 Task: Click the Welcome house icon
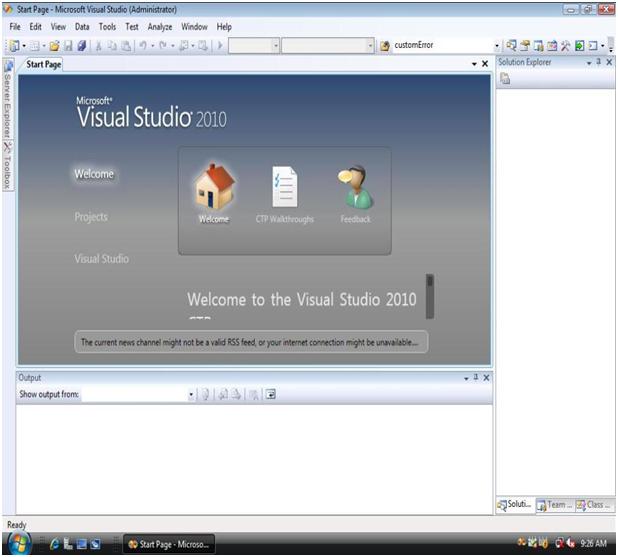tap(214, 187)
